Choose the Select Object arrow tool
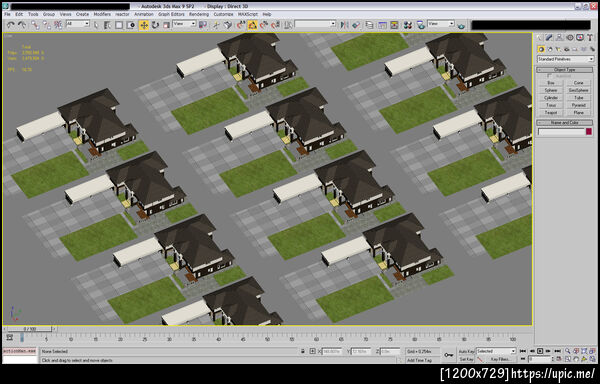Image resolution: width=600 pixels, height=384 pixels. coord(96,25)
